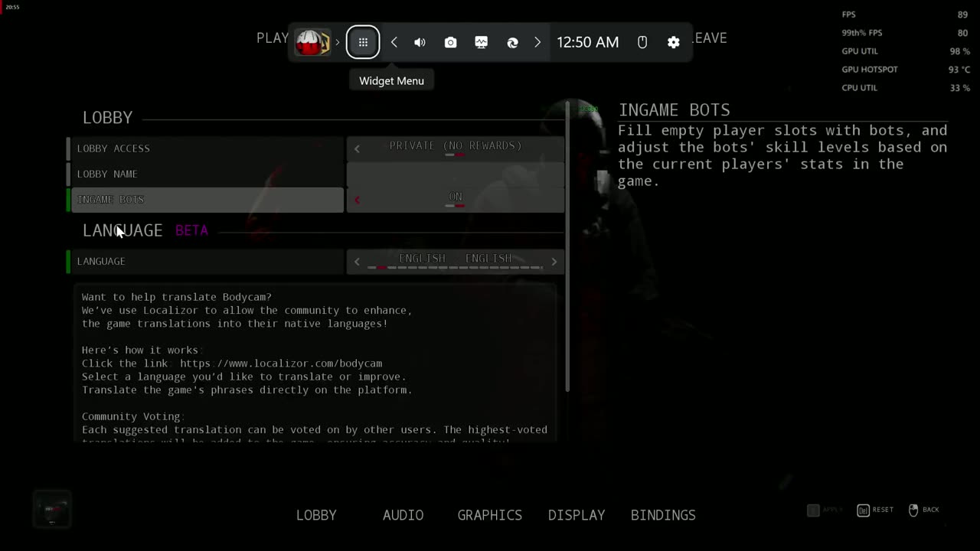
Task: Open Game Bar settings gear
Action: (x=673, y=42)
